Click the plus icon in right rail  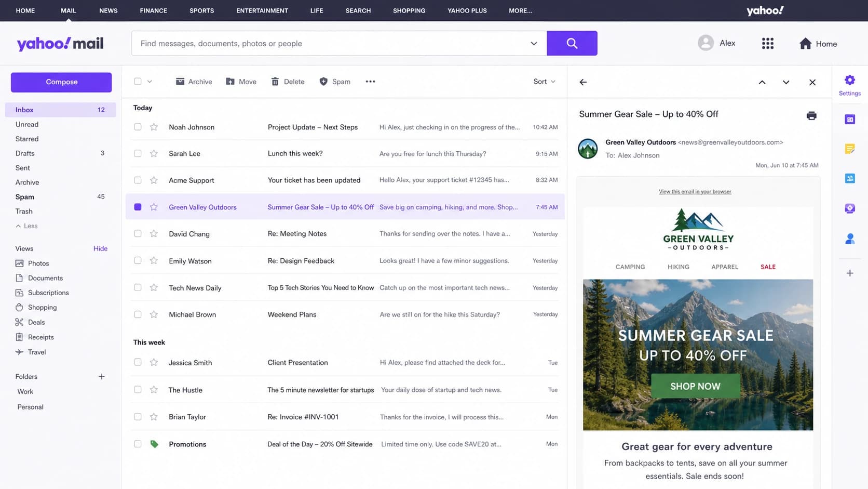850,273
